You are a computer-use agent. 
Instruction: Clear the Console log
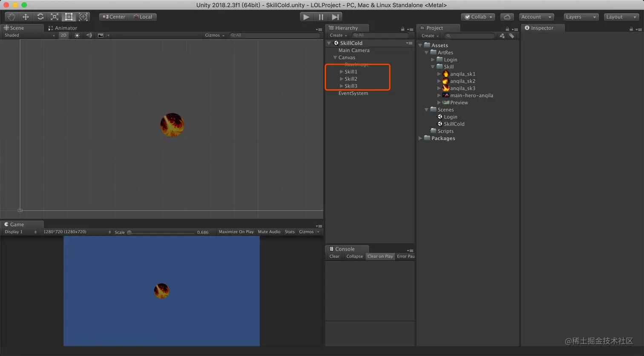[x=334, y=256]
